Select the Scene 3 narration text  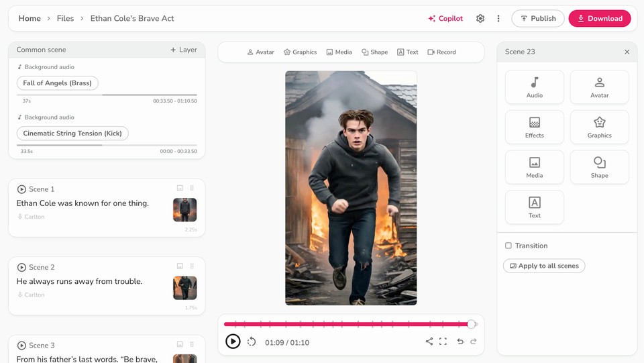click(87, 359)
